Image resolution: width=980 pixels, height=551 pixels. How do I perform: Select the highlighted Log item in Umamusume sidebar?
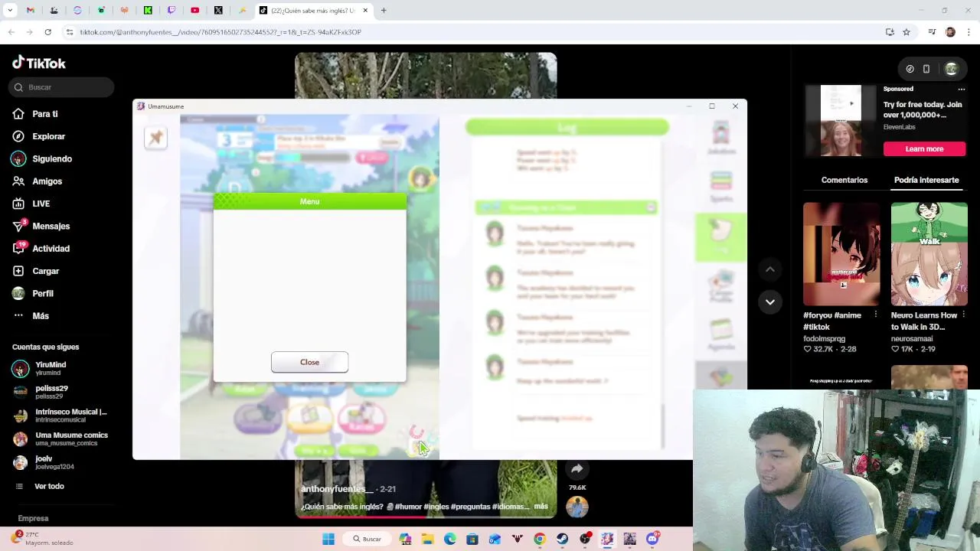point(720,237)
